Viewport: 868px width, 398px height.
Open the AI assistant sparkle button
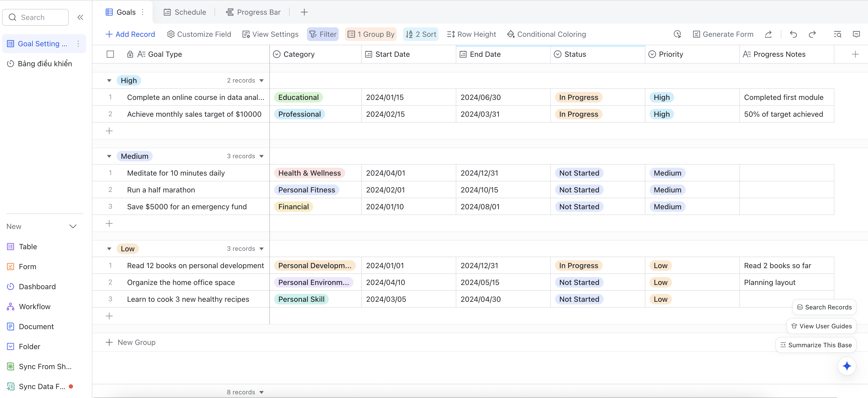click(x=847, y=366)
